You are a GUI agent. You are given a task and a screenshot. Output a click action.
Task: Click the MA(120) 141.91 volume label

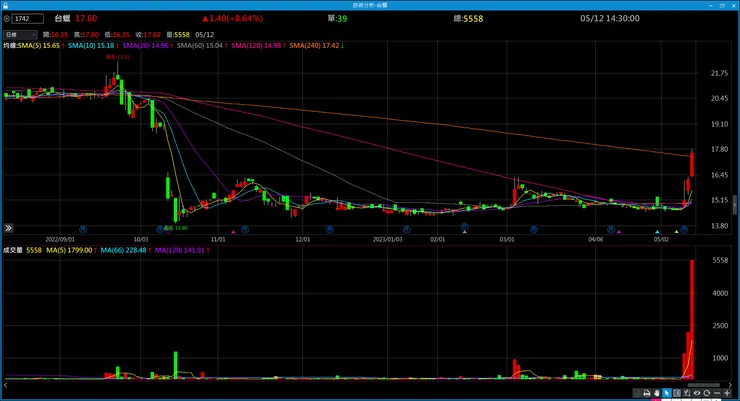182,251
